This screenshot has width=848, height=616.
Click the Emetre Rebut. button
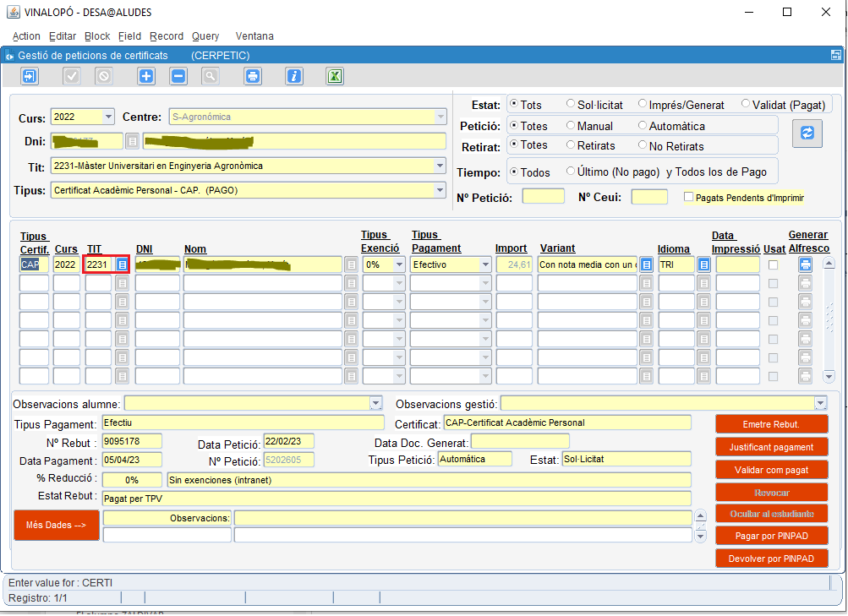point(771,424)
